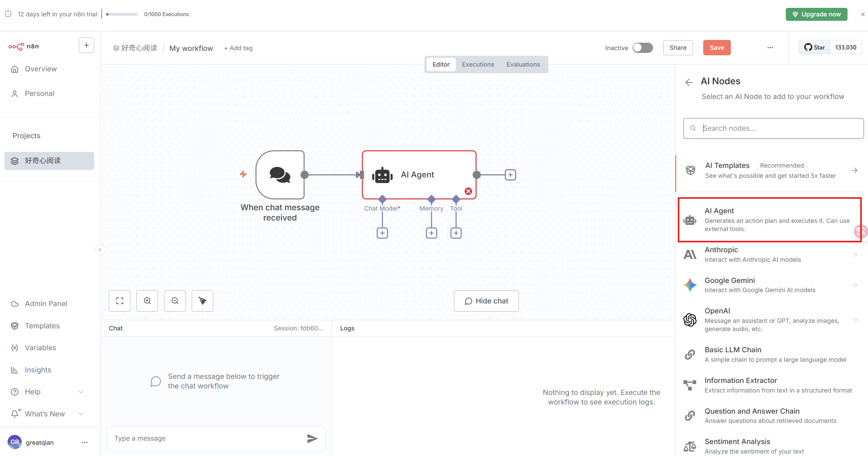Toggle the Inactive workflow switch
868x456 pixels.
[642, 48]
